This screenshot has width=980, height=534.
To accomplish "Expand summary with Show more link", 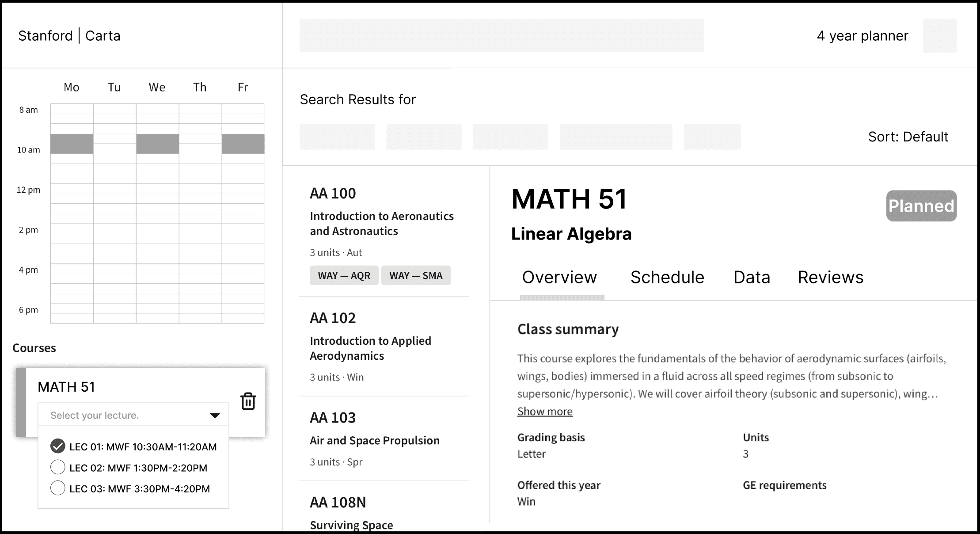I will pos(544,412).
